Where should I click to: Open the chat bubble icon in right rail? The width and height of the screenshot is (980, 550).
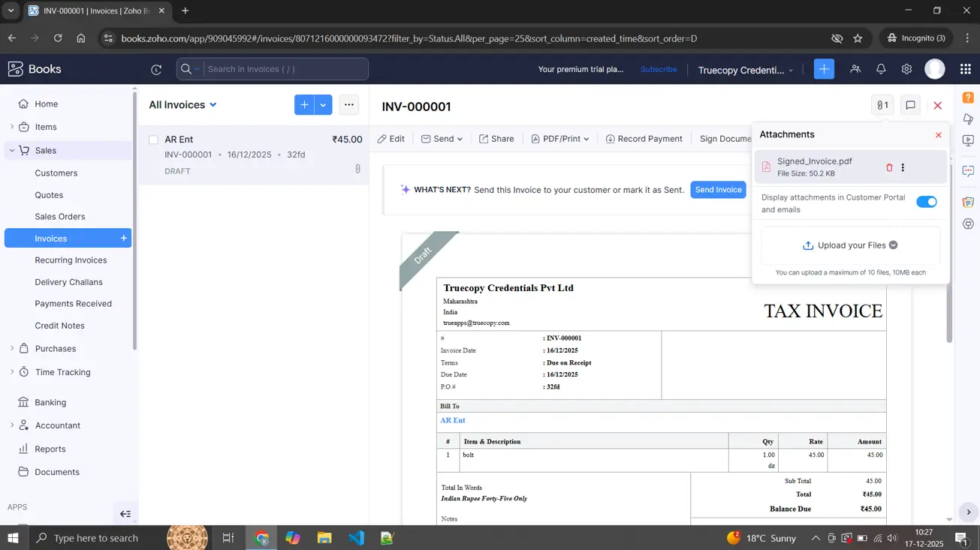(x=968, y=171)
